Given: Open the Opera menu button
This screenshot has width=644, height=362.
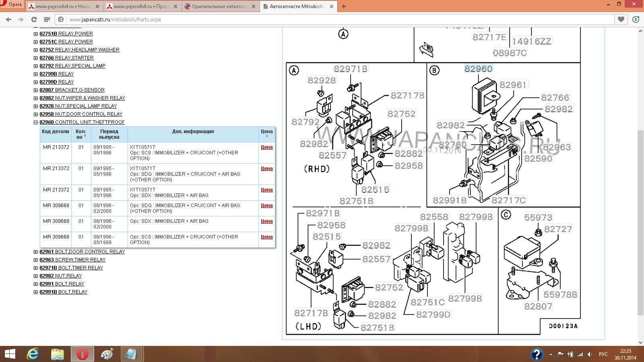Looking at the screenshot, I should point(12,5).
